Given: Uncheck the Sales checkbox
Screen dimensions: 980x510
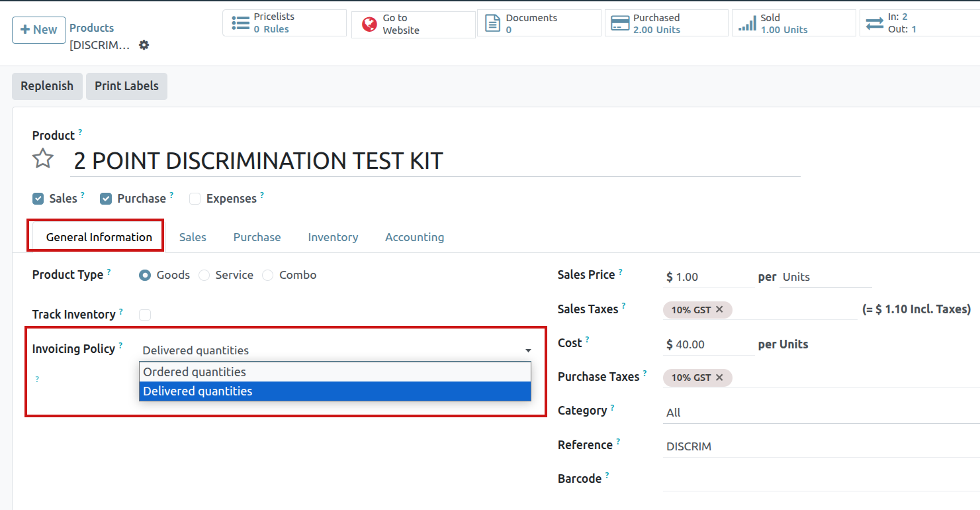Looking at the screenshot, I should click(38, 199).
